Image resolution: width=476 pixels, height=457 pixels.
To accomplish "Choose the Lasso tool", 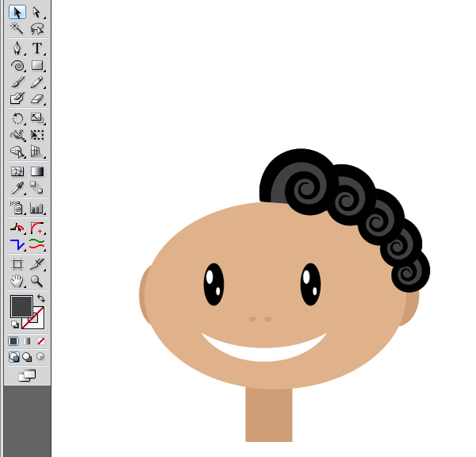I will [36, 29].
